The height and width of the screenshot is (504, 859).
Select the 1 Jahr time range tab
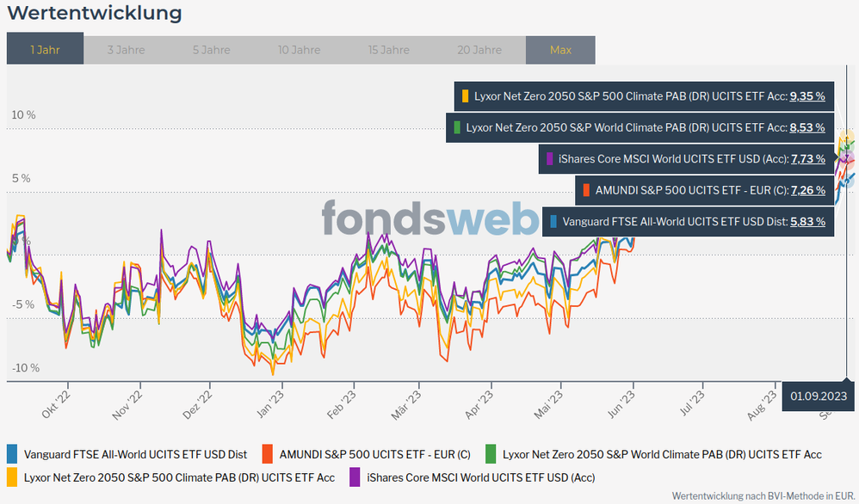45,50
